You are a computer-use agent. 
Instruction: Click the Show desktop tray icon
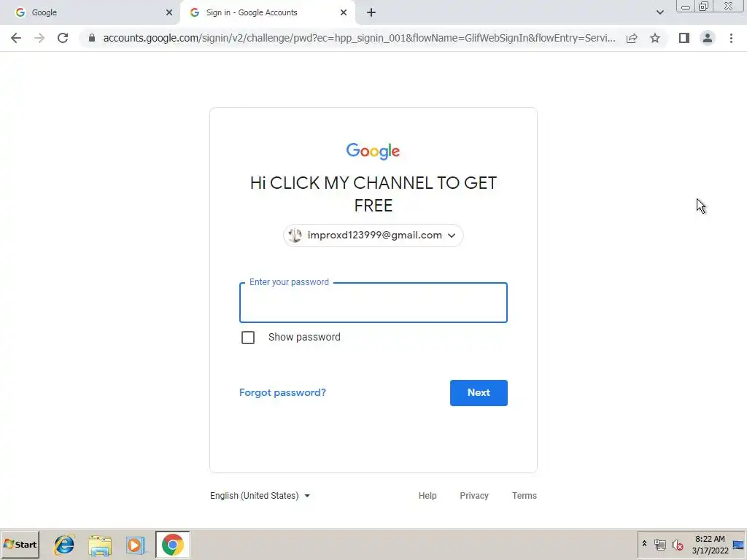pos(738,545)
